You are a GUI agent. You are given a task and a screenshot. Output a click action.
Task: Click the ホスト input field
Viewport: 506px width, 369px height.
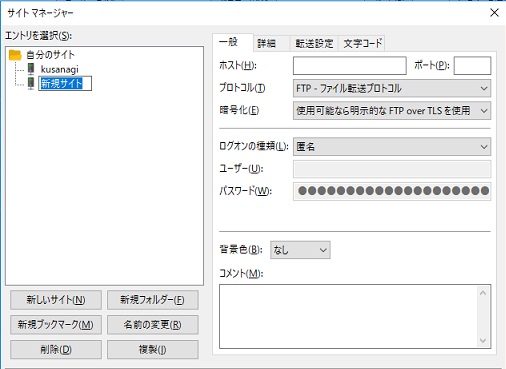click(x=350, y=66)
